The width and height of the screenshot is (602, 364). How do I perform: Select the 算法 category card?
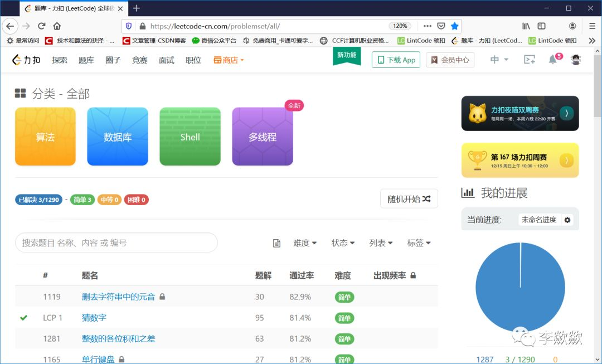(x=45, y=137)
